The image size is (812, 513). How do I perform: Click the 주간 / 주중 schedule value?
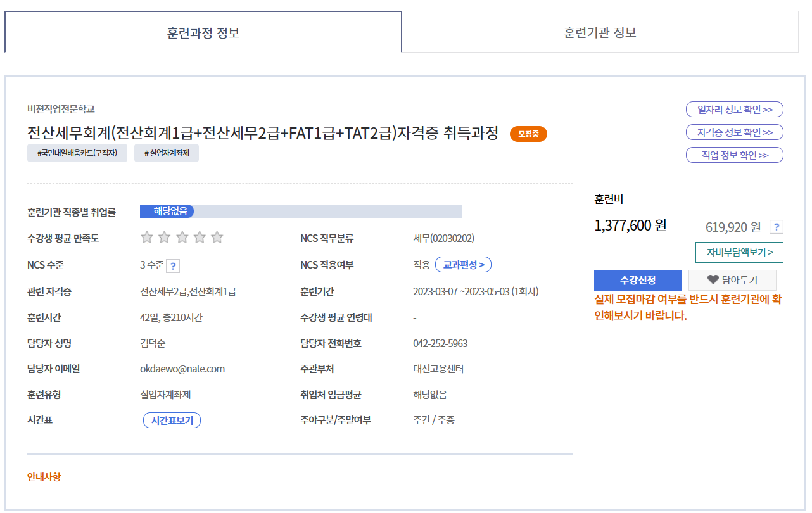(x=434, y=420)
